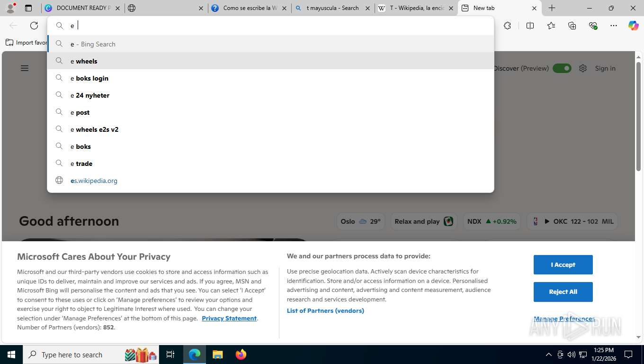
Task: Select 'e - Bing Search' suggestion
Action: (x=270, y=44)
